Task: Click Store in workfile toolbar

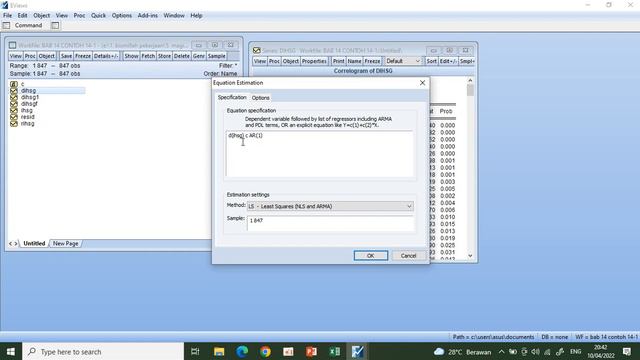Action: [x=164, y=56]
